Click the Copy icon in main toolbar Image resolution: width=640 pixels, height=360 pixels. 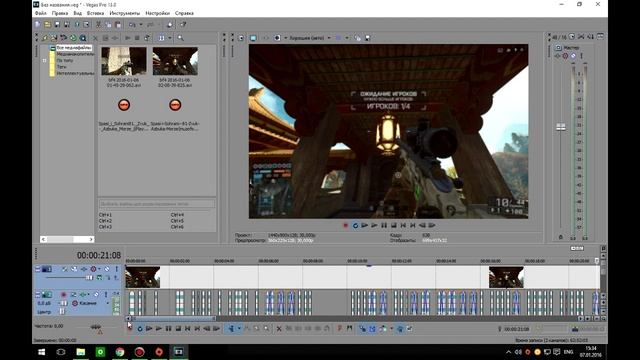tap(108, 24)
